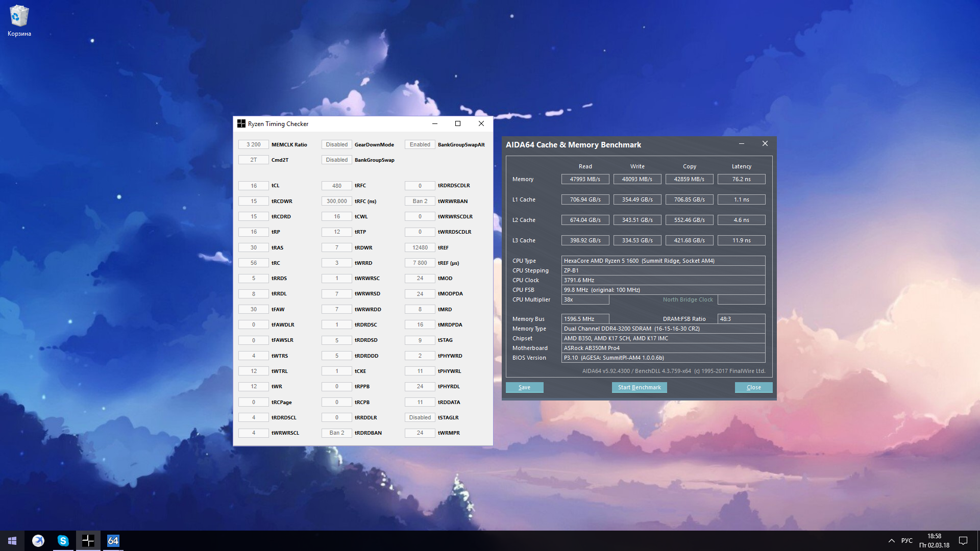The height and width of the screenshot is (551, 980).
Task: Switch the РУС keyboard language indicator
Action: tap(906, 540)
